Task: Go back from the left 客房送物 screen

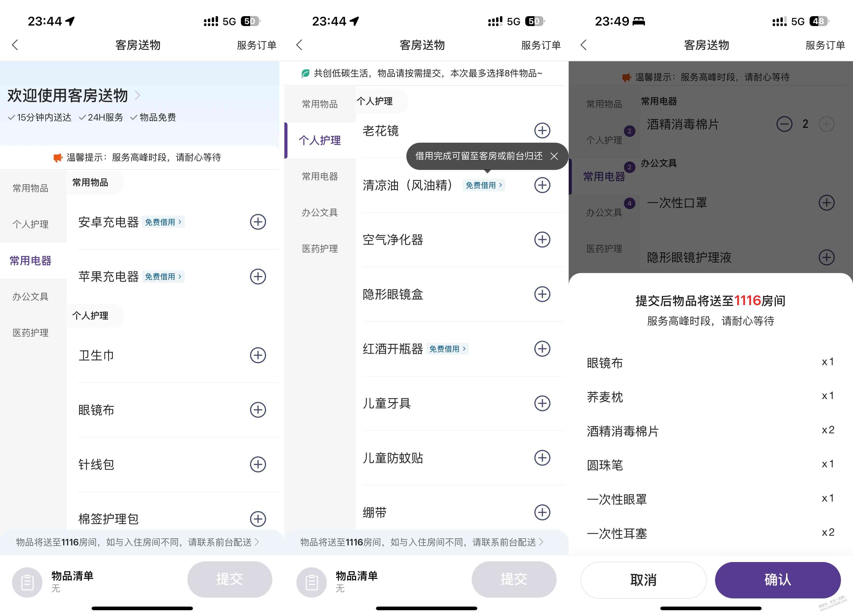Action: tap(15, 45)
